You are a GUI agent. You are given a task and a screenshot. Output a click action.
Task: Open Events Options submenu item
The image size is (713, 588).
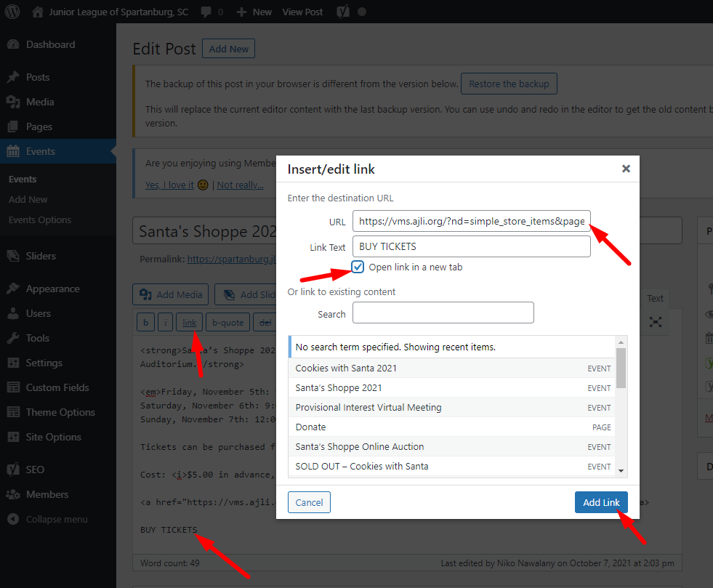point(40,220)
